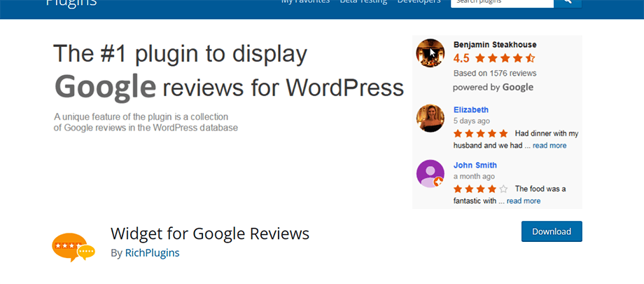Click John Smith's purple avatar icon

click(430, 174)
